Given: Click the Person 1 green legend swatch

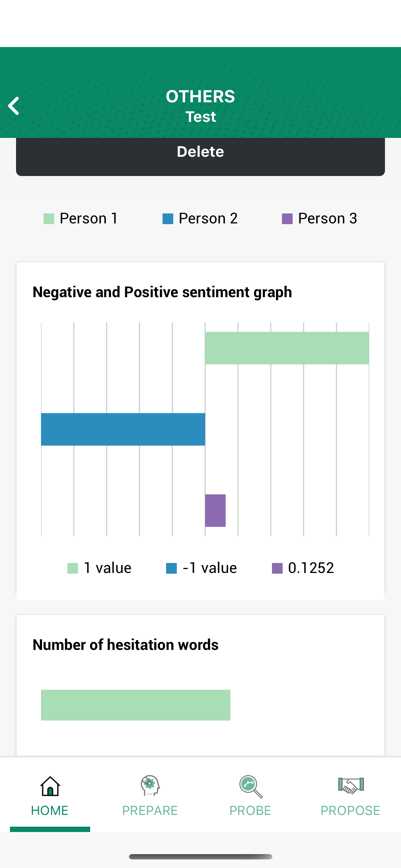Looking at the screenshot, I should click(x=49, y=218).
